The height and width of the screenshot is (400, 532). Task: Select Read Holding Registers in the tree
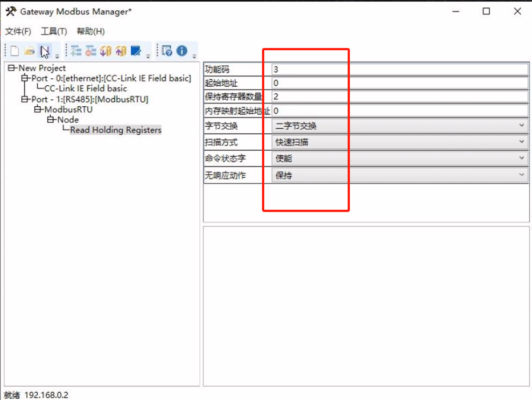[115, 130]
